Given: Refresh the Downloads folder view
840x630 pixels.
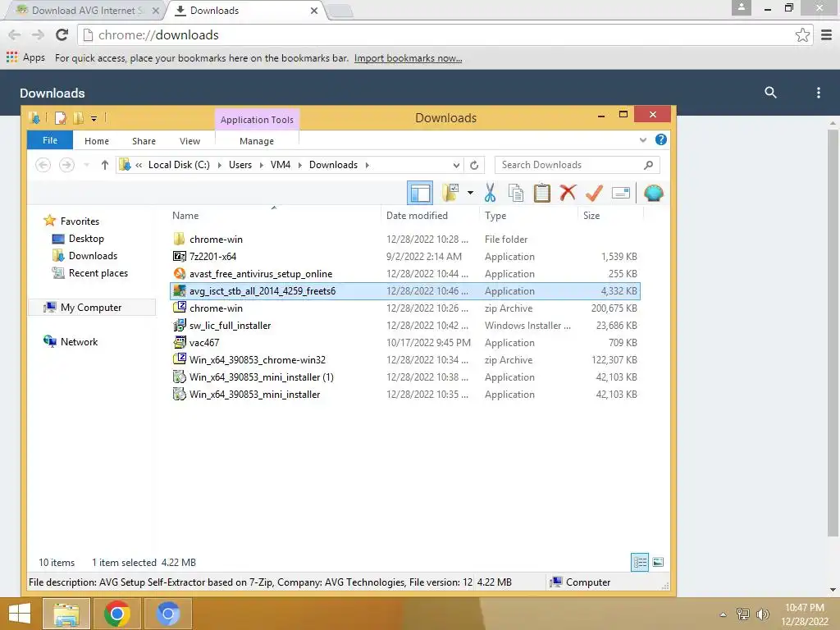Looking at the screenshot, I should coord(474,165).
